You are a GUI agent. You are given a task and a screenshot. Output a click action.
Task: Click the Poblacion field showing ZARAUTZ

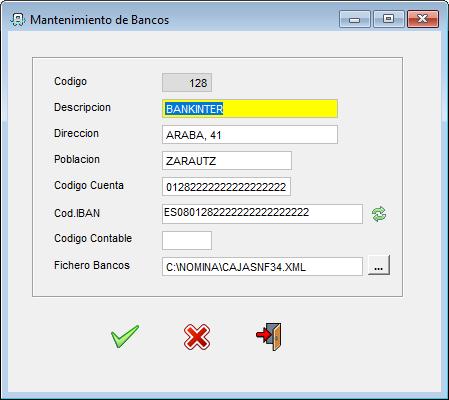227,161
